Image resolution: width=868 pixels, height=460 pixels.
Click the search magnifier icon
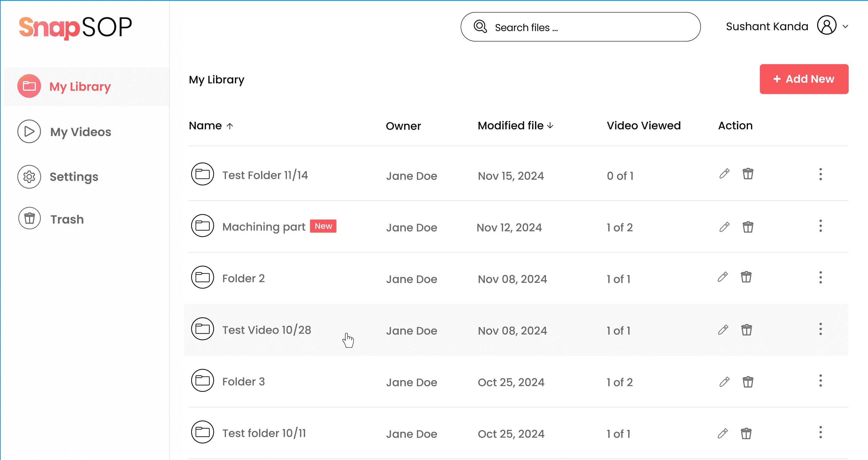[x=480, y=27]
